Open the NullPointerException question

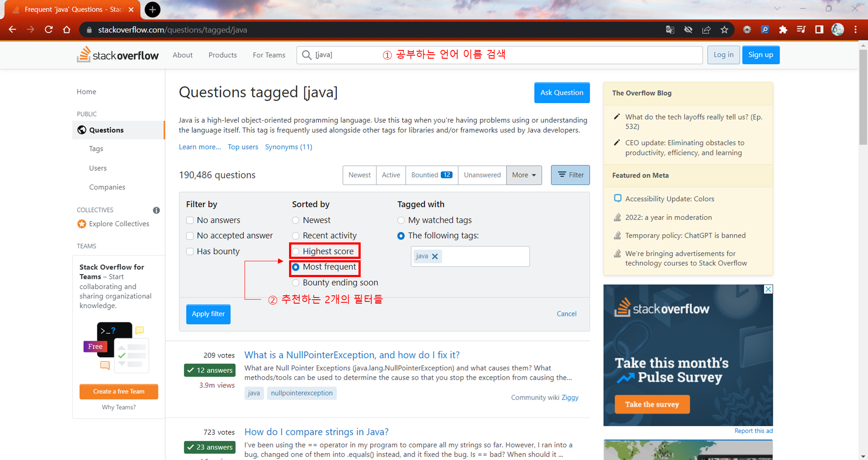352,355
